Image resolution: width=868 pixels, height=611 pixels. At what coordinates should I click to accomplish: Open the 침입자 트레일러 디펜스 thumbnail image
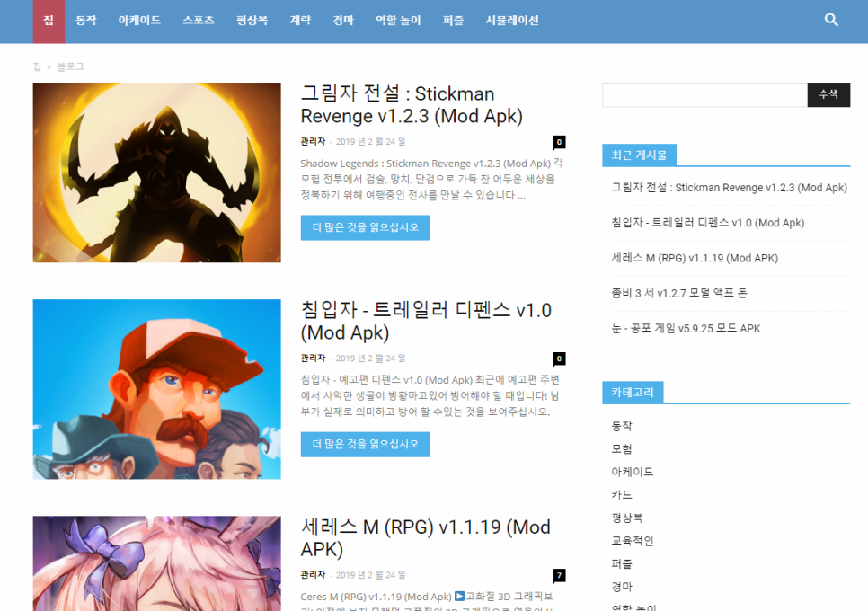point(156,389)
